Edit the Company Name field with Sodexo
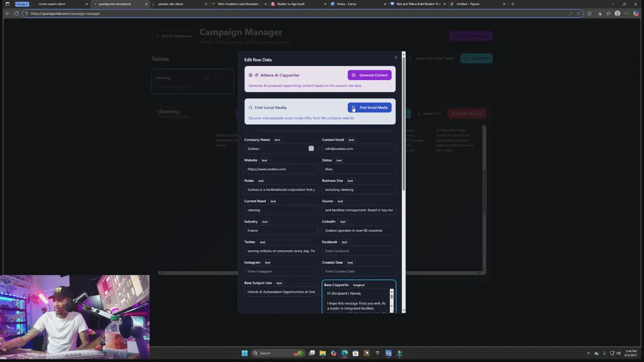 point(281,148)
